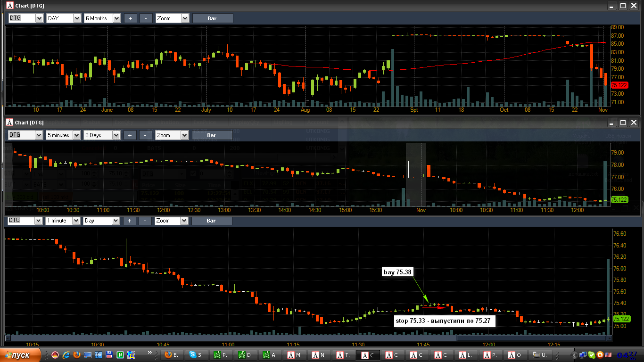The height and width of the screenshot is (362, 644).
Task: Click plus button in 1 minute chart
Action: (x=130, y=221)
